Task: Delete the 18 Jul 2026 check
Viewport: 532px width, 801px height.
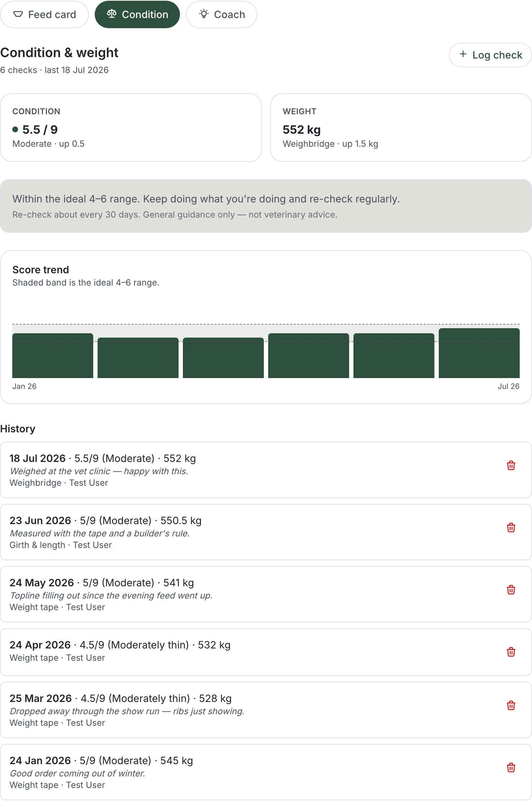Action: tap(511, 465)
